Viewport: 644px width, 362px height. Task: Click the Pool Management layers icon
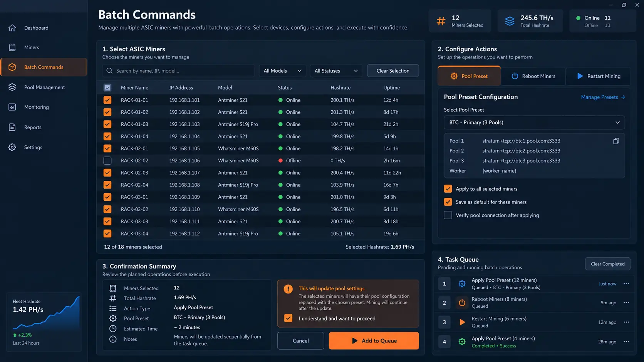12,87
